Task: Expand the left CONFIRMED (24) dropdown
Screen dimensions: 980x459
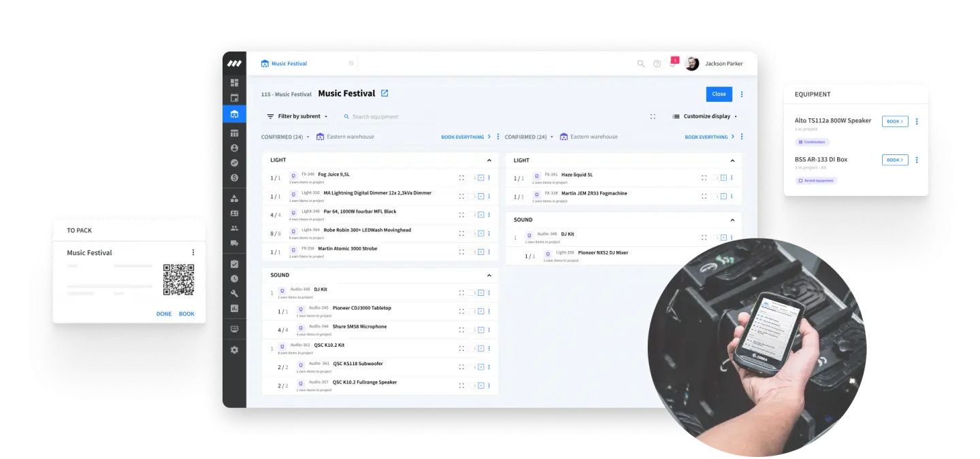Action: [x=285, y=137]
